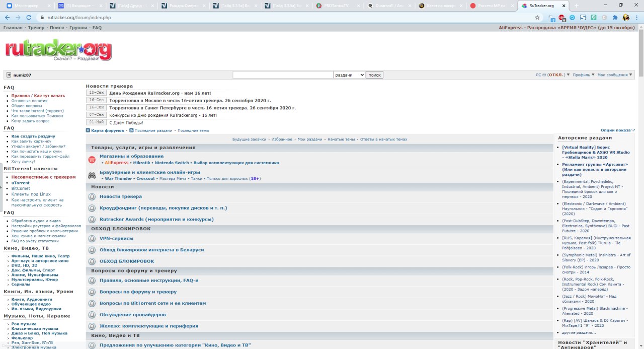Screen dimensions: 644x349
Task: Click the forum icon beside ОБХОД БЛОКИРОВОК forum
Action: pyautogui.click(x=92, y=261)
